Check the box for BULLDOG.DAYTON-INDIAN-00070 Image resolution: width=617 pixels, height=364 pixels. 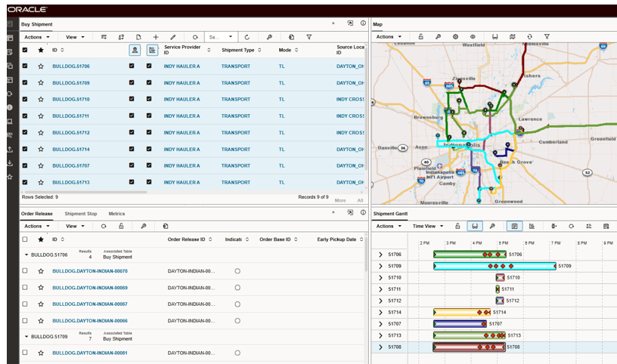tap(25, 270)
